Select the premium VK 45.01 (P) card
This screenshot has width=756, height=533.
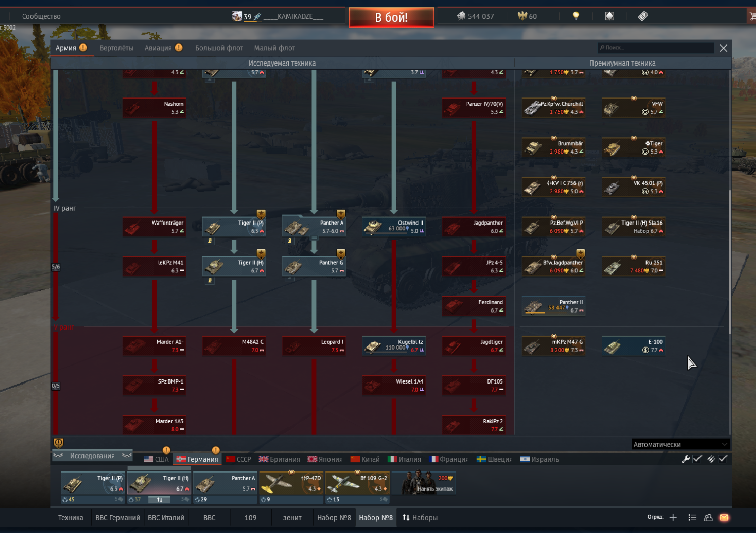pos(633,187)
